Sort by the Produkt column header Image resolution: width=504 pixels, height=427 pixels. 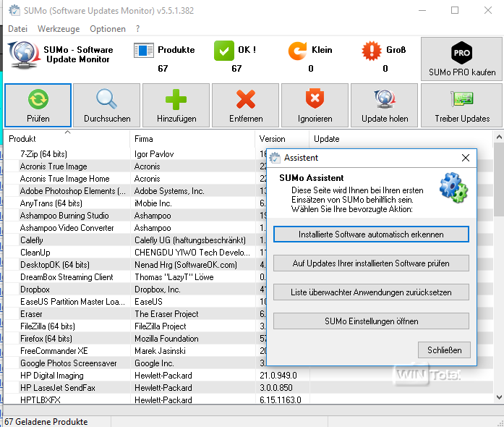67,139
